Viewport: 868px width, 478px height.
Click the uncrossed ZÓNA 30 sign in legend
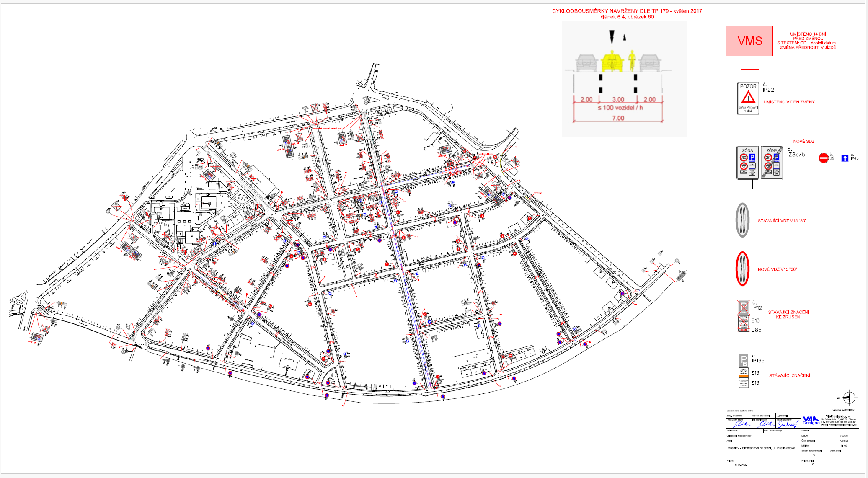(x=747, y=163)
